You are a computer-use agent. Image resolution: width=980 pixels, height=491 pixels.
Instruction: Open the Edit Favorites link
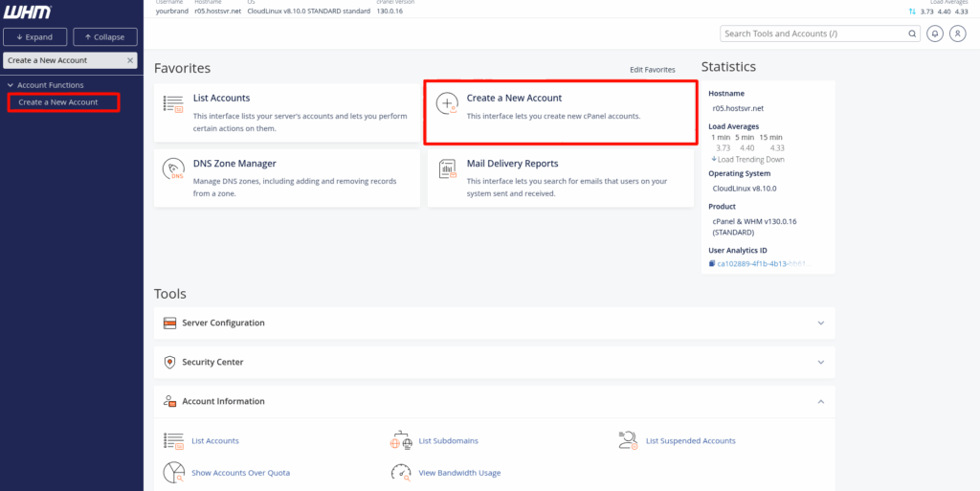tap(652, 70)
